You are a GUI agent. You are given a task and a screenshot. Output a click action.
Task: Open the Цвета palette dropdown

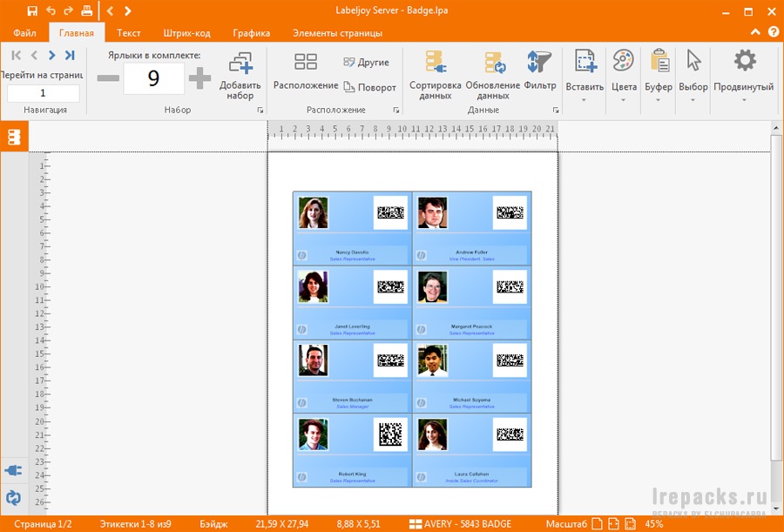624,99
